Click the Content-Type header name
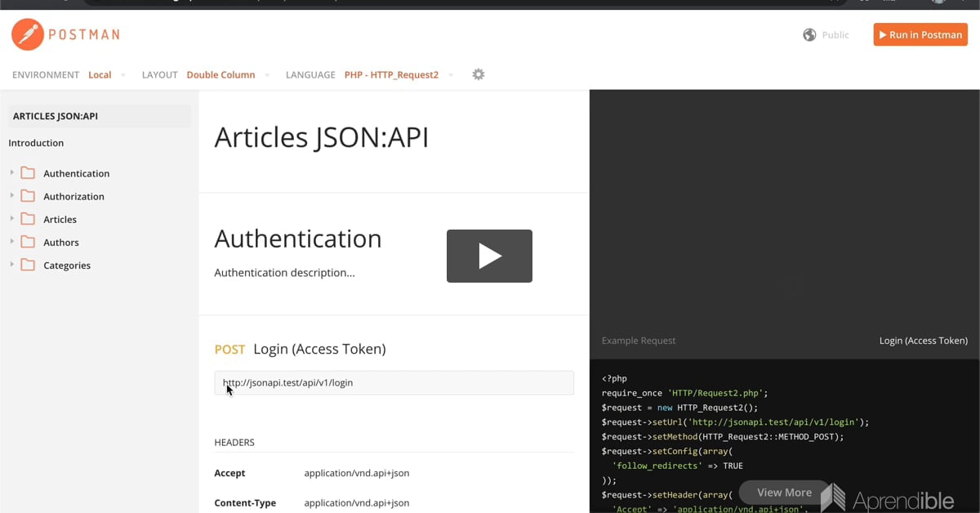Screen dimensions: 980x513 [245, 503]
